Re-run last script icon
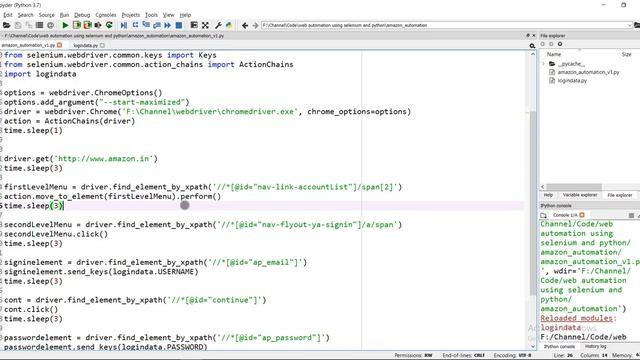The image size is (640, 360). click(x=109, y=25)
